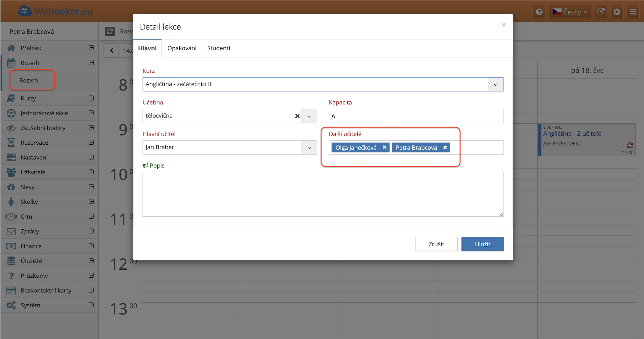Collapse the Rozvrh sidebar section
The image size is (644, 339).
(91, 63)
